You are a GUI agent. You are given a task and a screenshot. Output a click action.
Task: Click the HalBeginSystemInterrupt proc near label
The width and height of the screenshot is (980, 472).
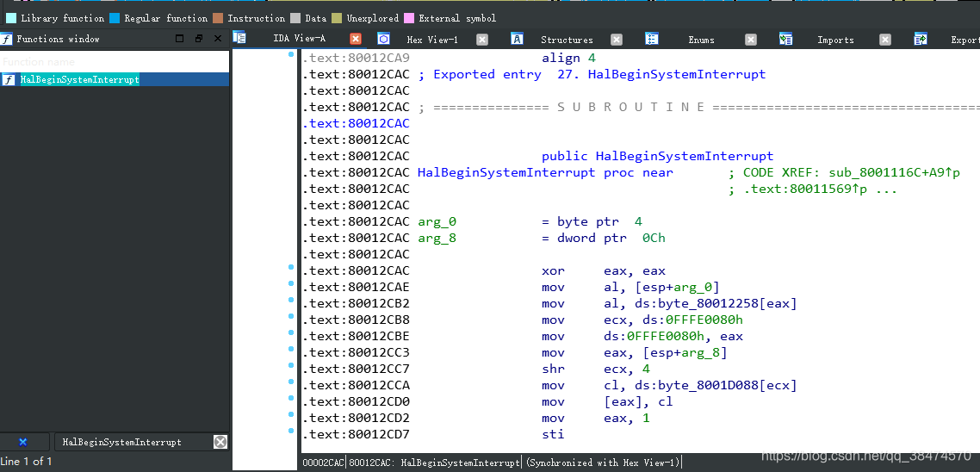(x=545, y=172)
